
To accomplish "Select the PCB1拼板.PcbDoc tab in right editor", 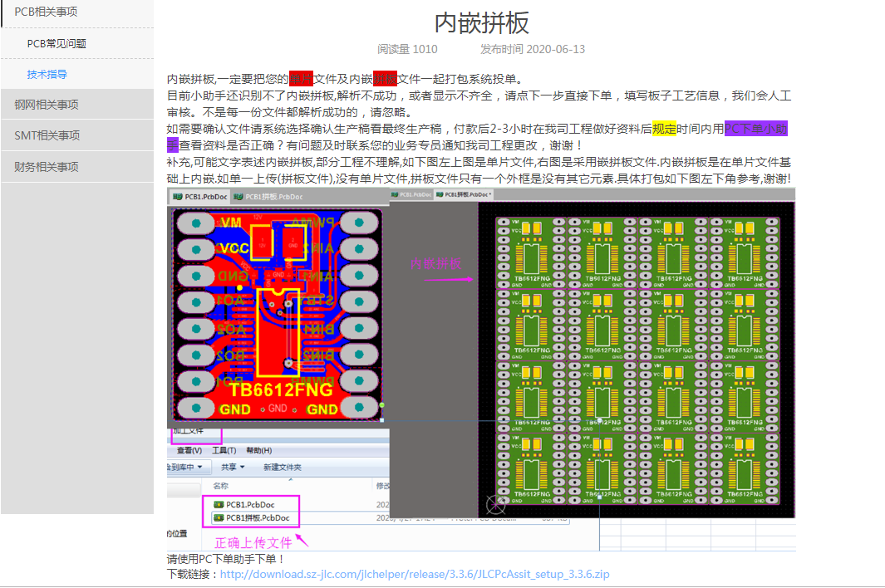I will click(467, 194).
